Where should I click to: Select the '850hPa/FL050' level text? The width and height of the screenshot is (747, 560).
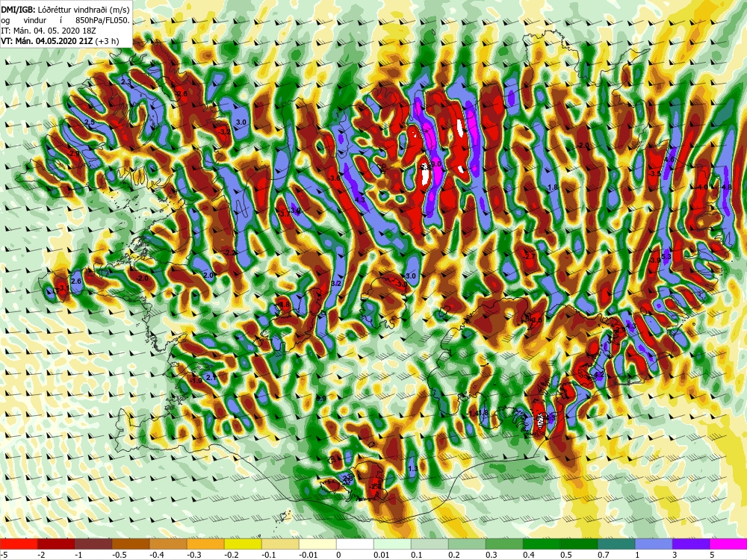click(102, 20)
